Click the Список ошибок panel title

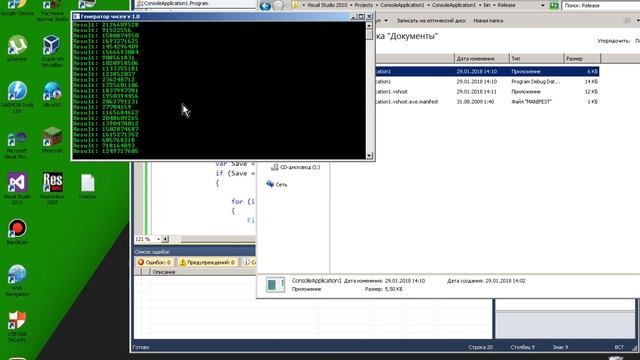pyautogui.click(x=152, y=252)
